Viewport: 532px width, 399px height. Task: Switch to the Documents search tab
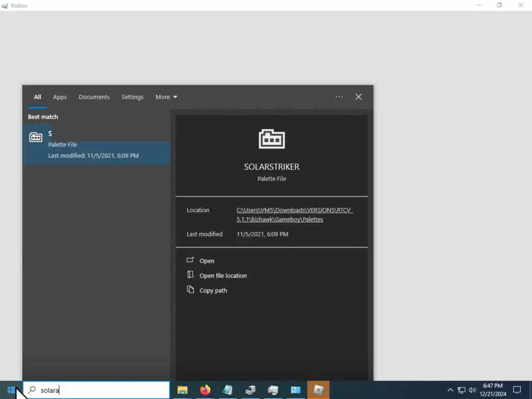coord(94,97)
